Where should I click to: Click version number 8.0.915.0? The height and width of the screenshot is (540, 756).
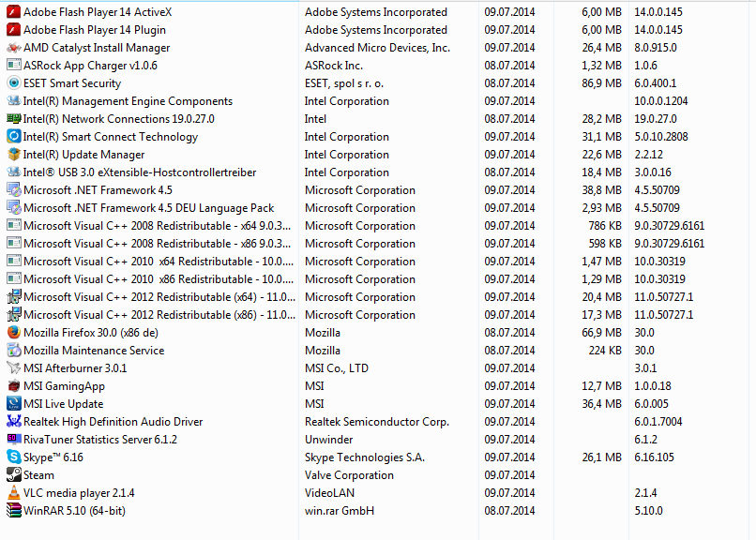click(x=656, y=48)
